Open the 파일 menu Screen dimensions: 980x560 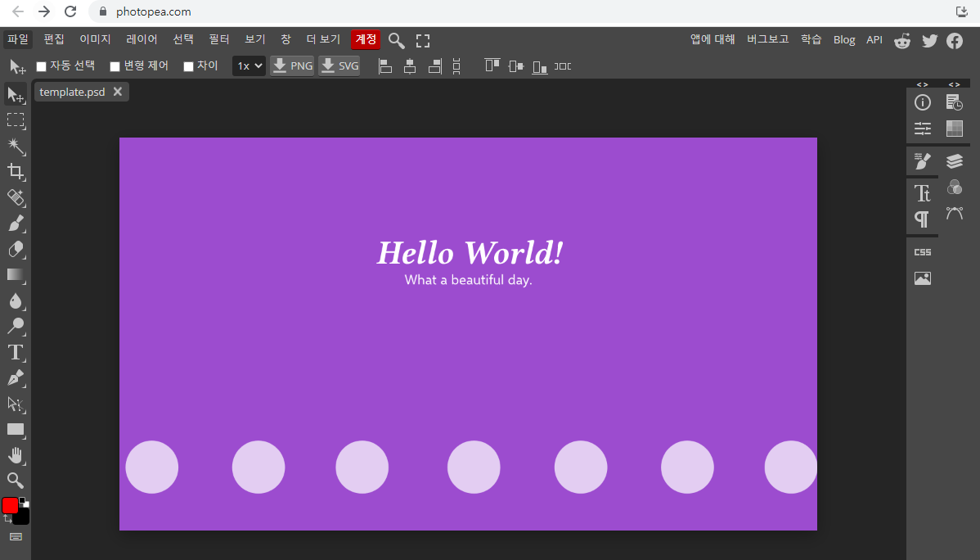point(17,39)
